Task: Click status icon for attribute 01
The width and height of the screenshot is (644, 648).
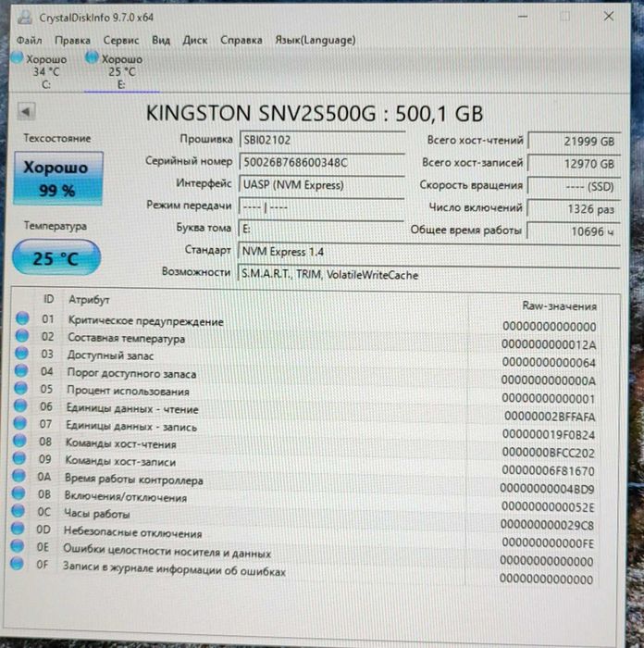Action: click(x=22, y=318)
